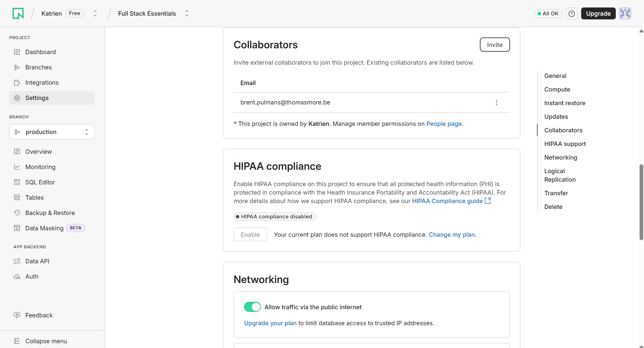Screen dimensions: 644x348
Task: Open Backup & Restore
Action: [x=50, y=213]
